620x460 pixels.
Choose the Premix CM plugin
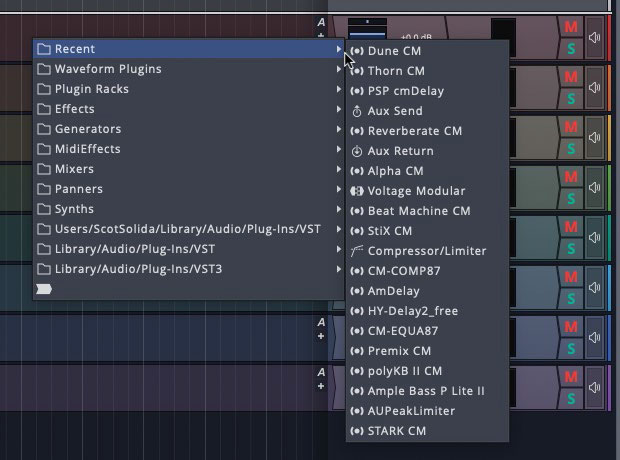click(x=427, y=351)
